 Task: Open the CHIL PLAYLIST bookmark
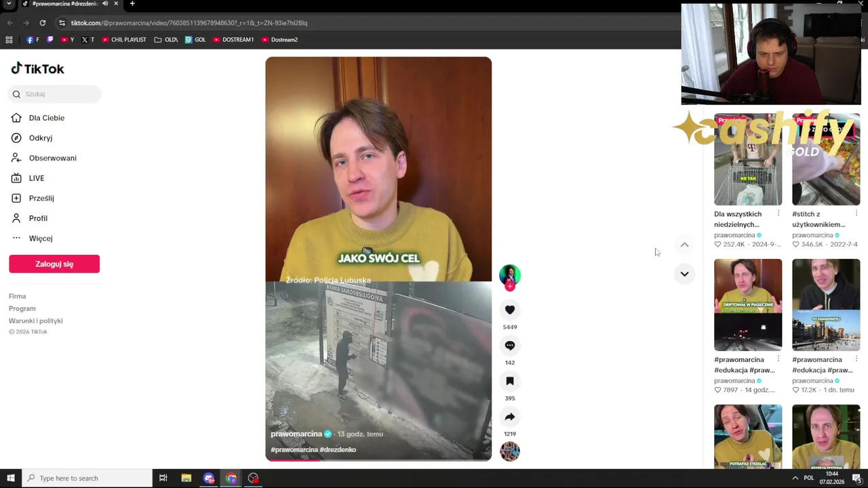tap(124, 40)
